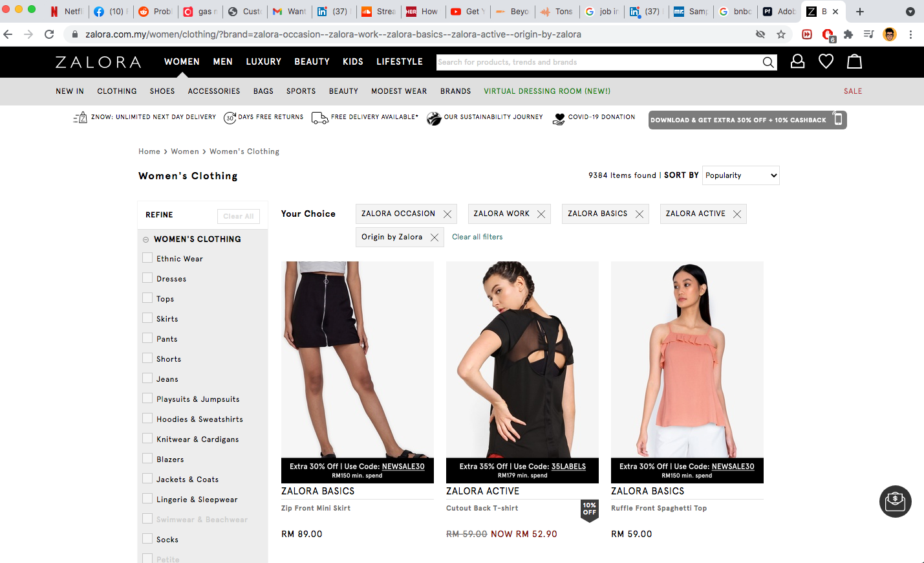Screen dimensions: 924x563
Task: Click the Home breadcrumb link
Action: [x=149, y=151]
